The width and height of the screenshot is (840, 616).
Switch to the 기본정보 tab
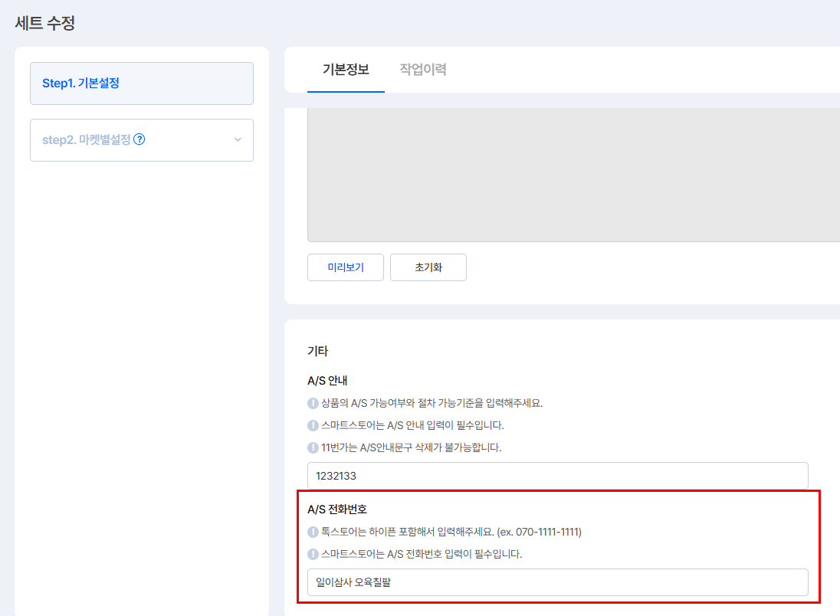point(346,70)
